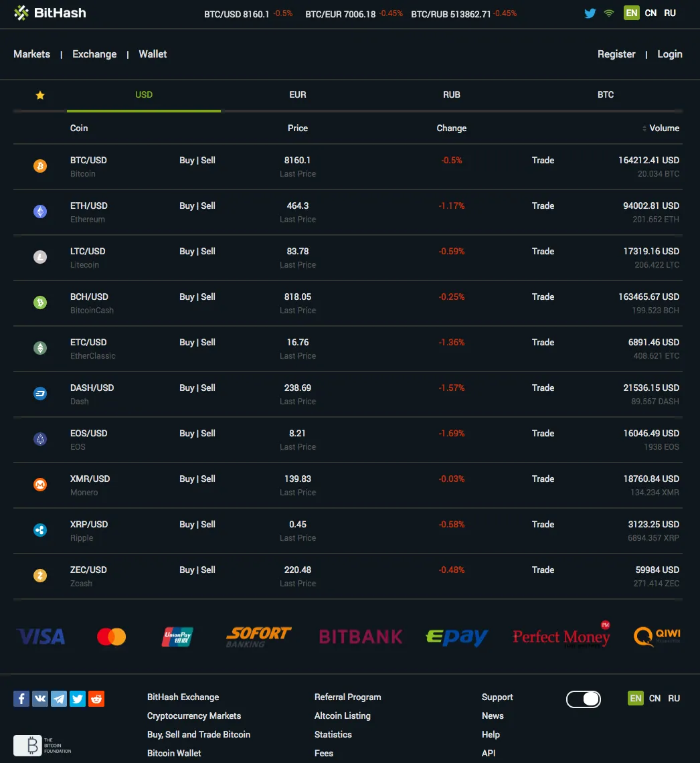
Task: Click the QIWI payment logo
Action: click(657, 637)
